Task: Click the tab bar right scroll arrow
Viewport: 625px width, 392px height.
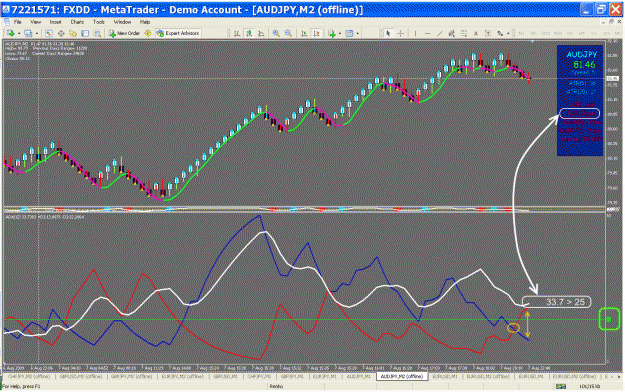Action: click(619, 376)
